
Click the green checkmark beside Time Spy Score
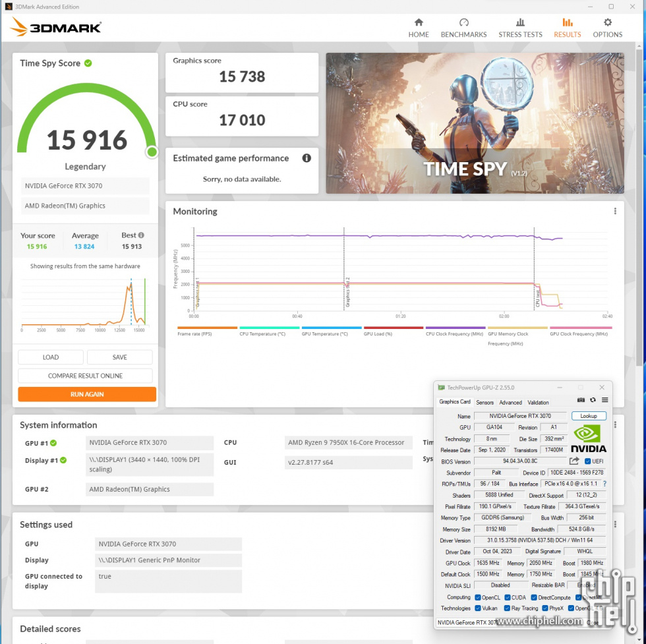click(x=88, y=63)
